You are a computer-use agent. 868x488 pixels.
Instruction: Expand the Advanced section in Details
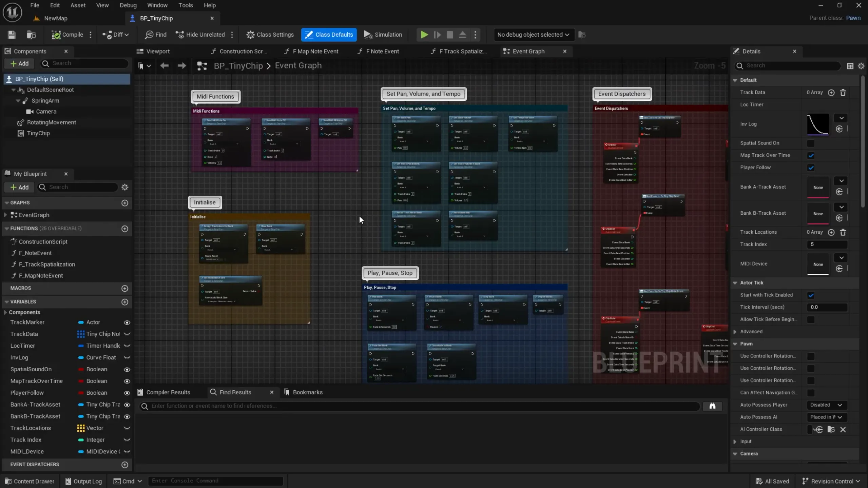[x=735, y=332]
